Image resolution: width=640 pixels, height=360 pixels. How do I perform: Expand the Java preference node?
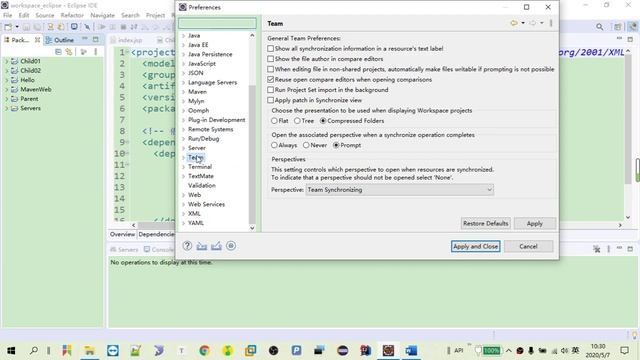[183, 36]
